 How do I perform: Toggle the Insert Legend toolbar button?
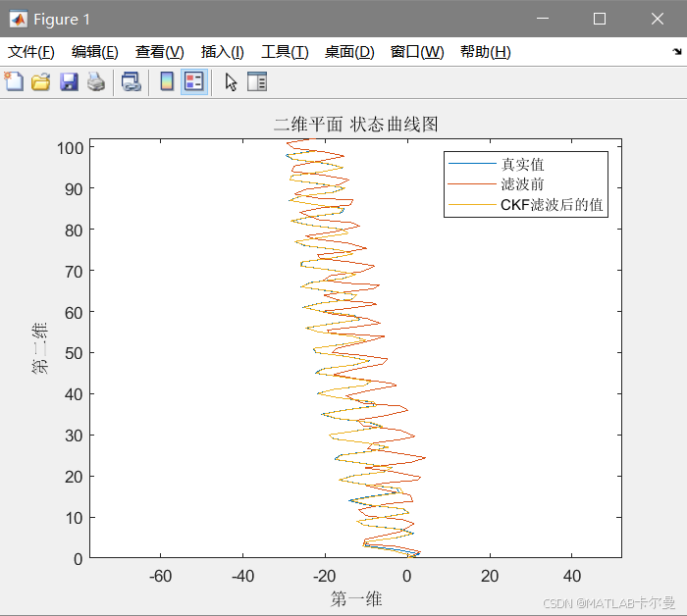click(194, 81)
